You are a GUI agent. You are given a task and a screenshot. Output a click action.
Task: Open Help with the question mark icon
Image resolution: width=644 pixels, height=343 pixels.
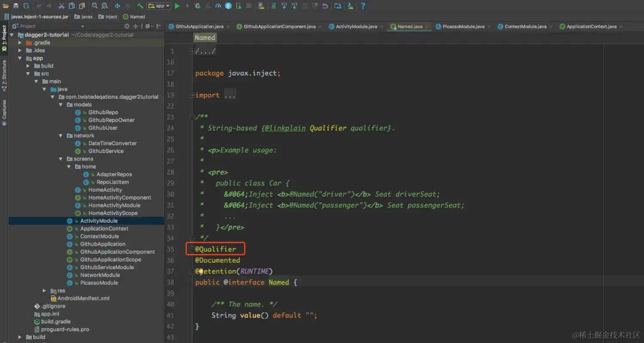tap(363, 6)
